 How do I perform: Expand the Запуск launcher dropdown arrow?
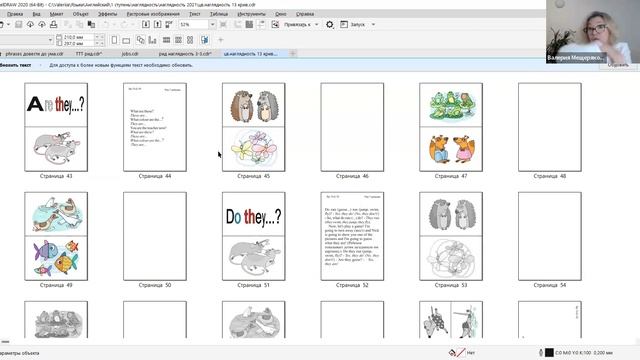(373, 24)
